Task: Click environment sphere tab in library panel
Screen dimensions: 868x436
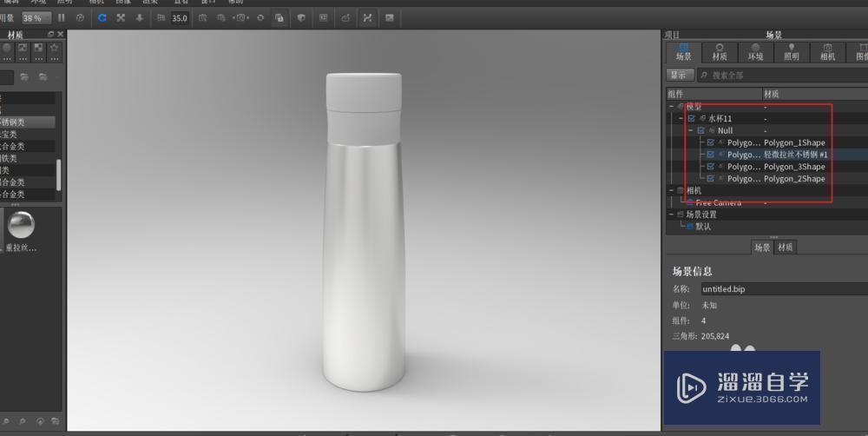Action: 7,51
